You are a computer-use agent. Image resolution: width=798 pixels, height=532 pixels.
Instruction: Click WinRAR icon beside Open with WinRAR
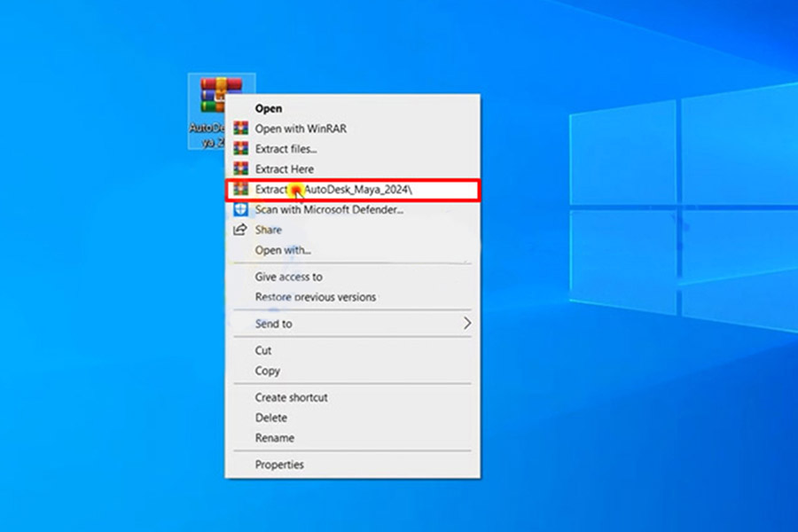tap(240, 129)
